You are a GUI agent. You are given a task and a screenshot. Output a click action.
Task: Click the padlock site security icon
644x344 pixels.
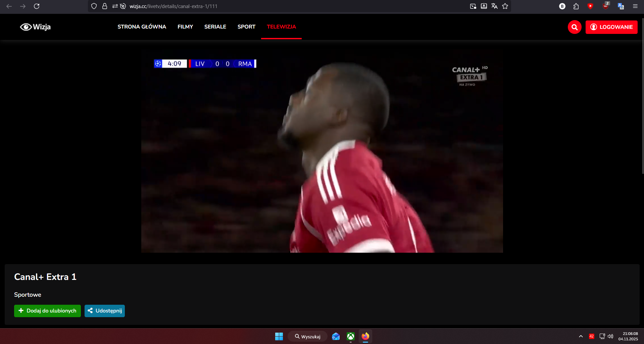(105, 6)
